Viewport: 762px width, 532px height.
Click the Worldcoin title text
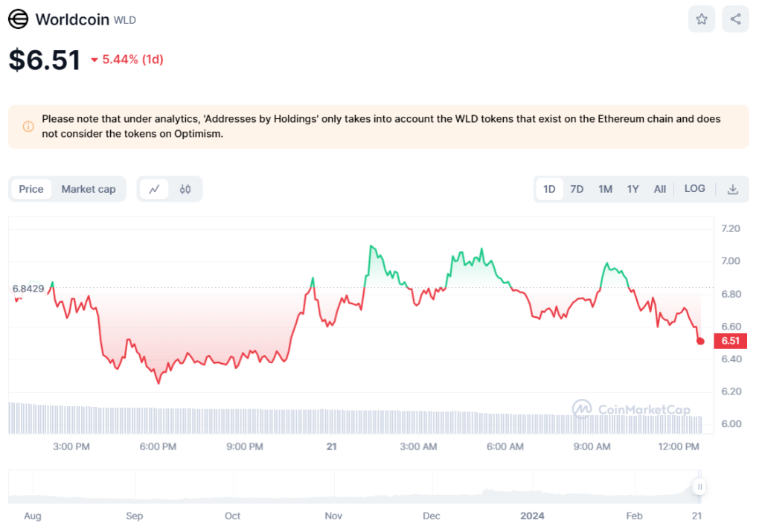click(x=72, y=19)
